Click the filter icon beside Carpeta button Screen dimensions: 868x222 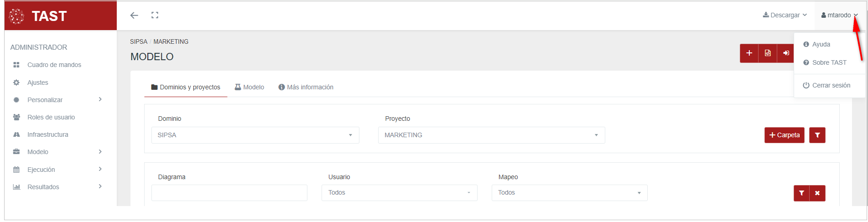(817, 135)
